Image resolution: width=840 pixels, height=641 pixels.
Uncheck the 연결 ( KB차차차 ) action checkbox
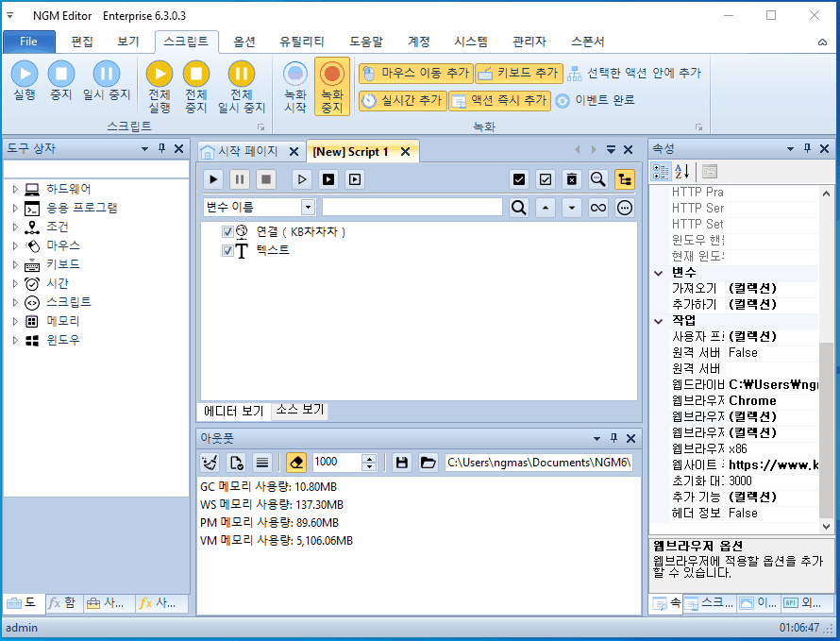[227, 231]
